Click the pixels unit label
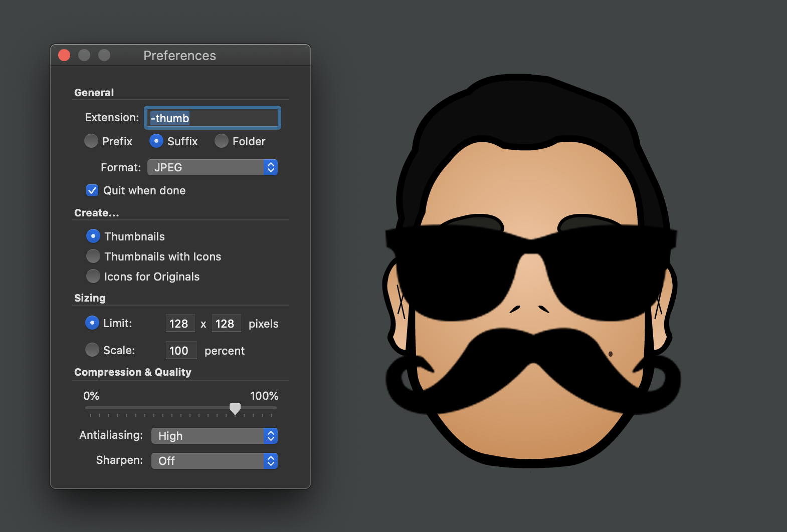 (264, 324)
